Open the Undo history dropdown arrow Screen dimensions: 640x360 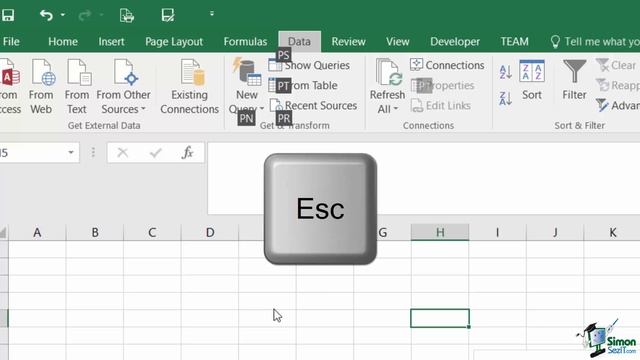point(62,15)
